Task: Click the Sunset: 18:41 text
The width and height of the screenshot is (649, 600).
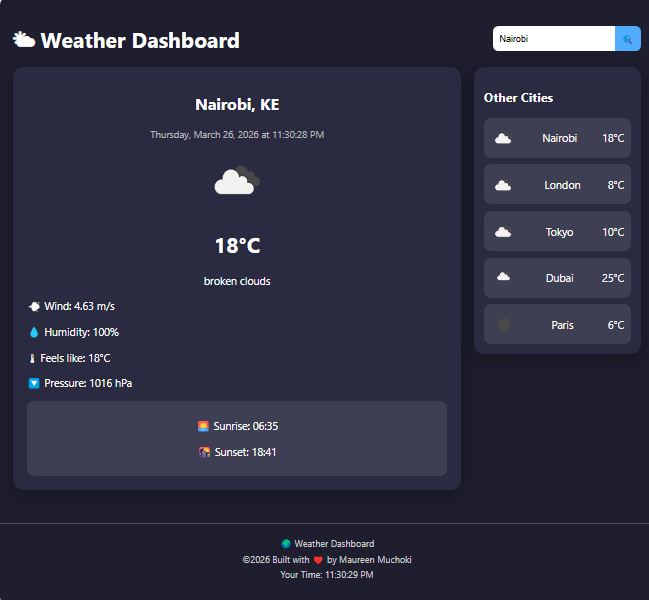Action: [245, 452]
